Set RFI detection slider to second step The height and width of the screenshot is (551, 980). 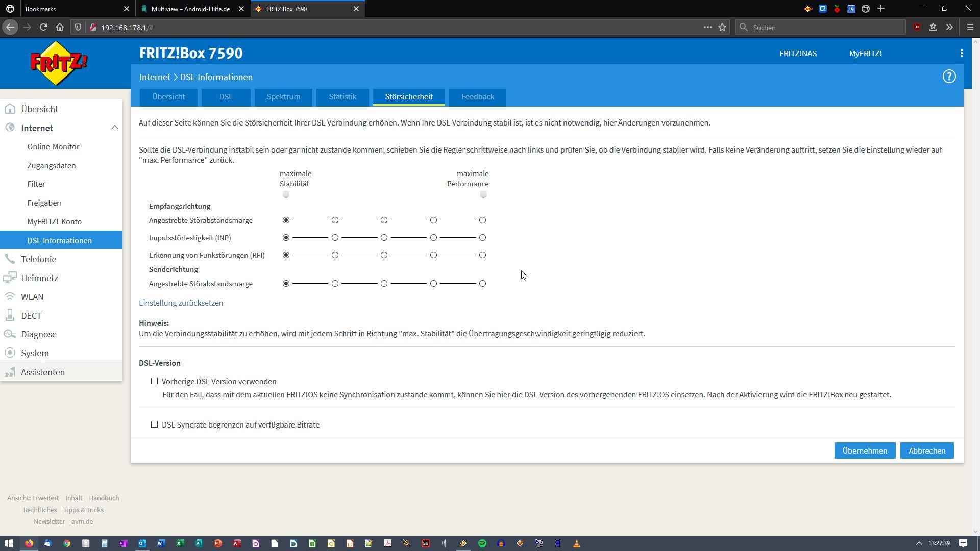(335, 255)
